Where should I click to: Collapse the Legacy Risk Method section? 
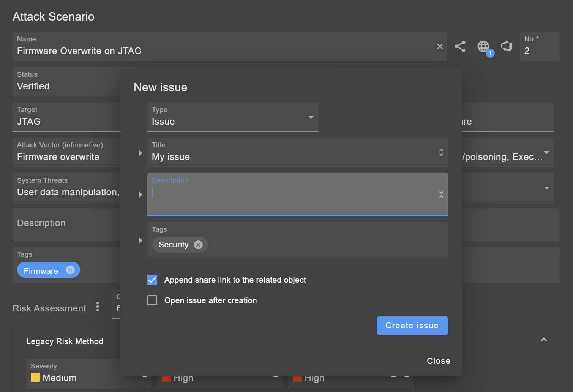[x=544, y=340]
